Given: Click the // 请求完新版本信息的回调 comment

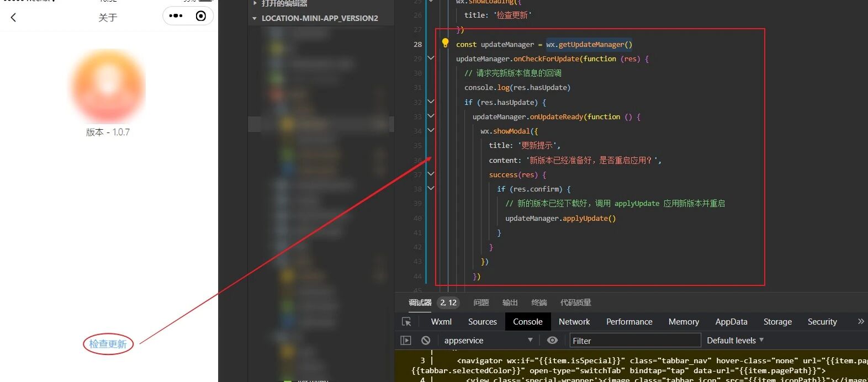Looking at the screenshot, I should click(x=513, y=73).
